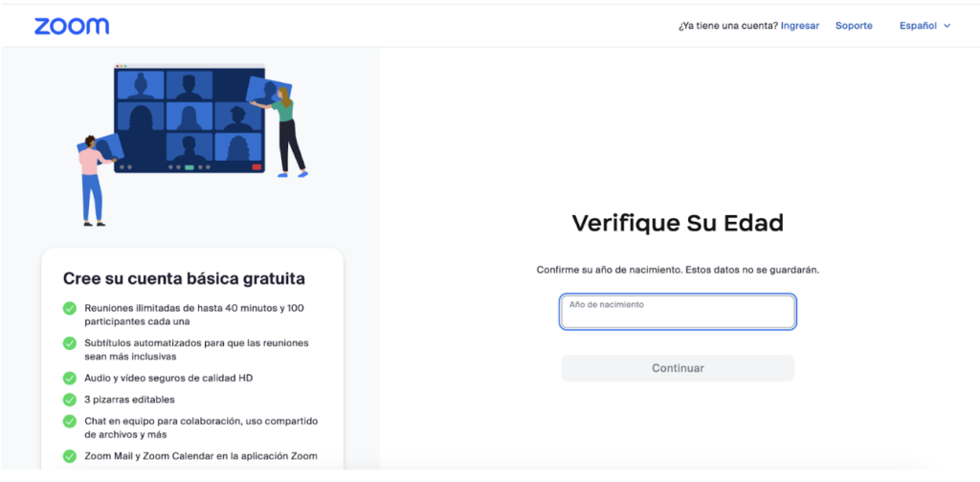Screen dimensions: 980x482
Task: Click the checkmark beside Chat en equipo
Action: pyautogui.click(x=69, y=422)
